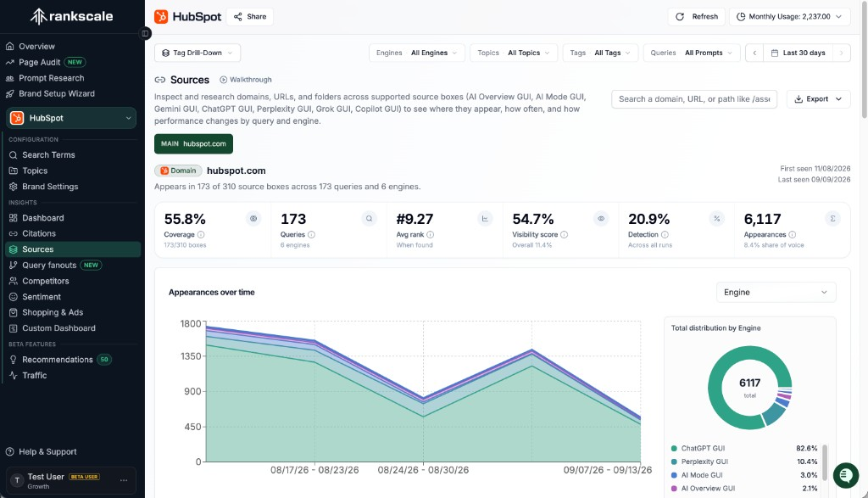Toggle Perplexity GUI legend entry

tap(744, 462)
